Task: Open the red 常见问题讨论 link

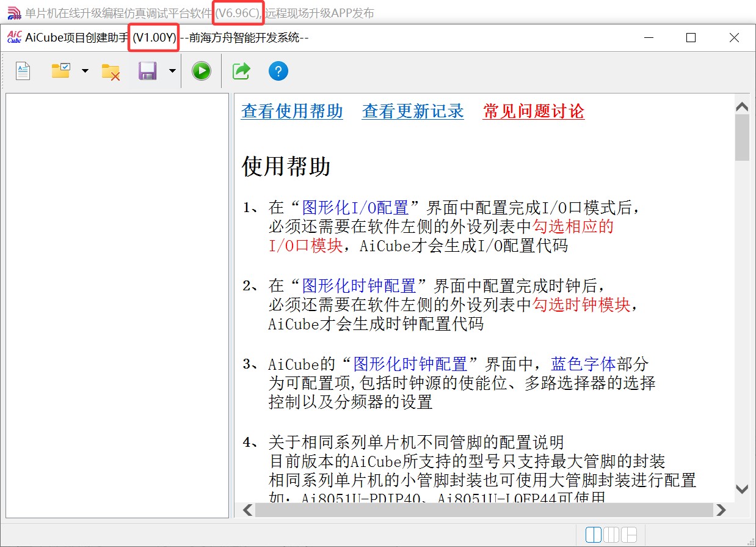Action: click(533, 111)
